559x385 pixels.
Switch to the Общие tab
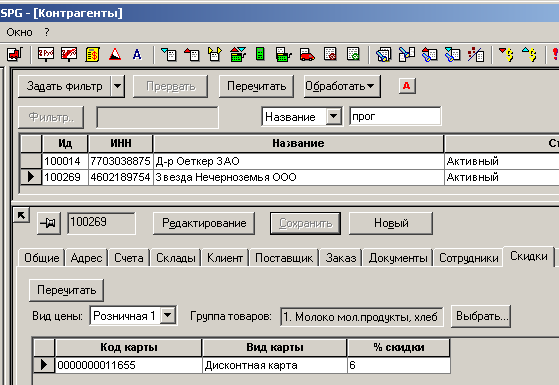pos(41,258)
